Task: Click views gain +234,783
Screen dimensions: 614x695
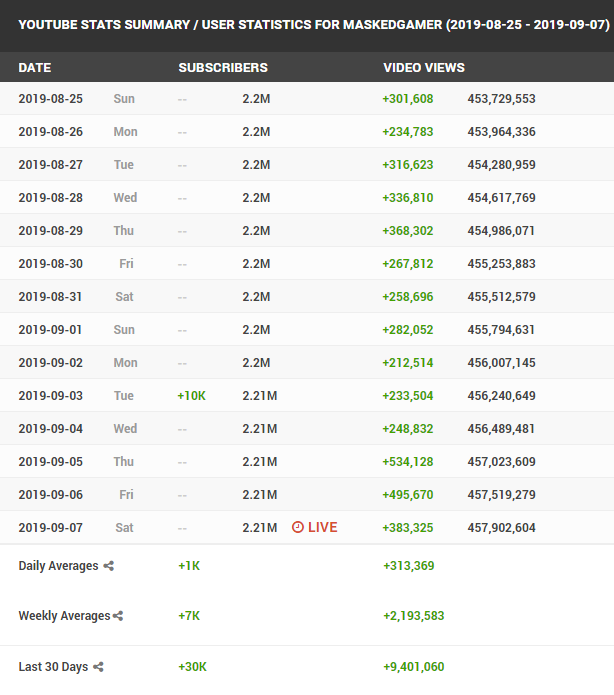Action: point(408,132)
